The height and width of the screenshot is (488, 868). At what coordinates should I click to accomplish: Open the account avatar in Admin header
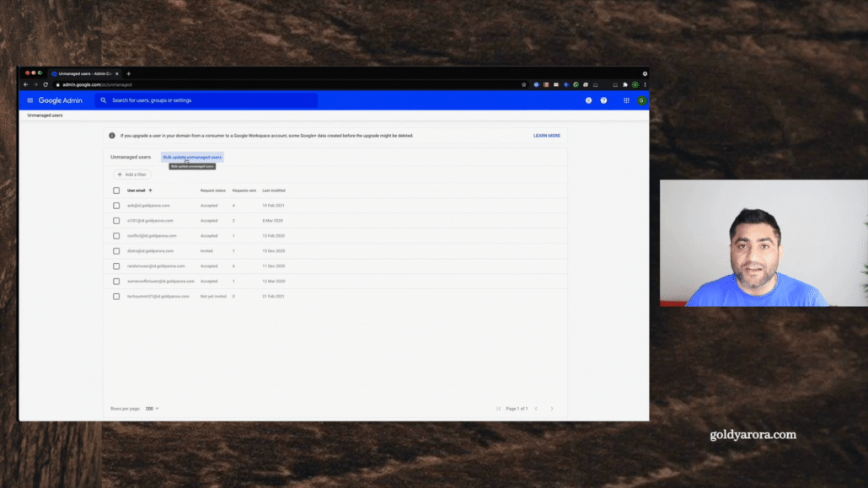pyautogui.click(x=641, y=100)
